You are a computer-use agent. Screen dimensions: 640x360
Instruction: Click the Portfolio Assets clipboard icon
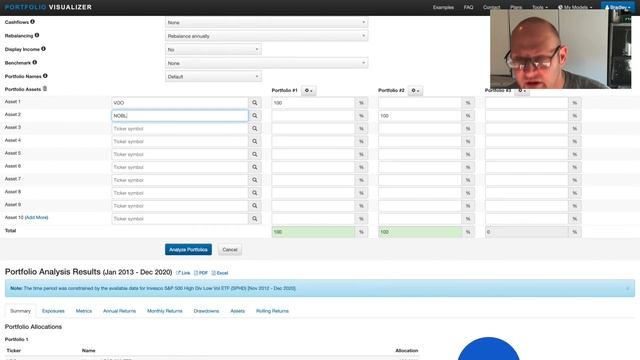pyautogui.click(x=45, y=89)
